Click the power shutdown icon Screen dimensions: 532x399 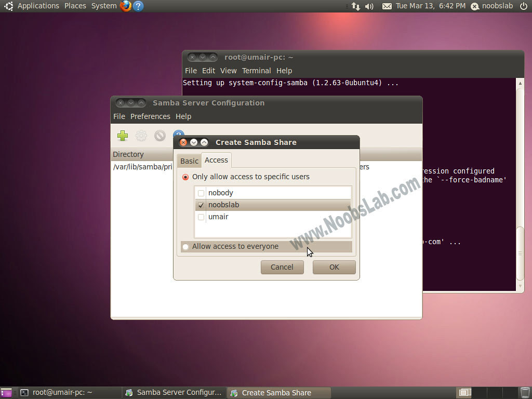(524, 6)
